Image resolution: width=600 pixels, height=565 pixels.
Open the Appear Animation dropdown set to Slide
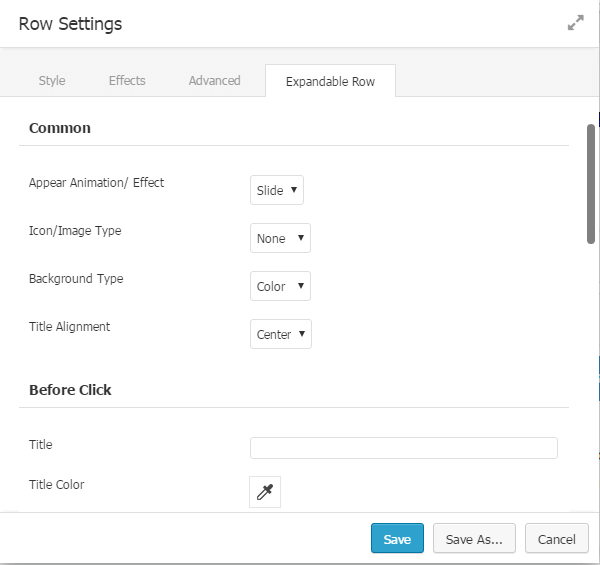point(276,190)
